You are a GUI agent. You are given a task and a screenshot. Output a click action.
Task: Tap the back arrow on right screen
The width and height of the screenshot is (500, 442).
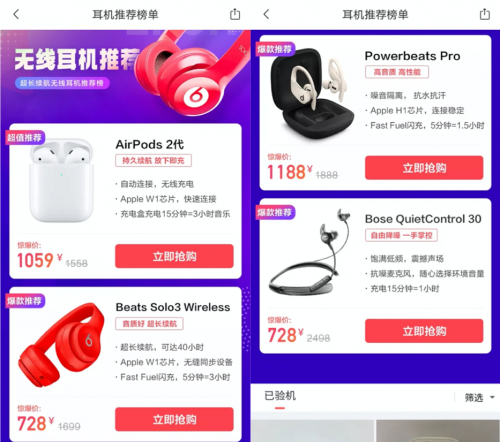(x=266, y=14)
